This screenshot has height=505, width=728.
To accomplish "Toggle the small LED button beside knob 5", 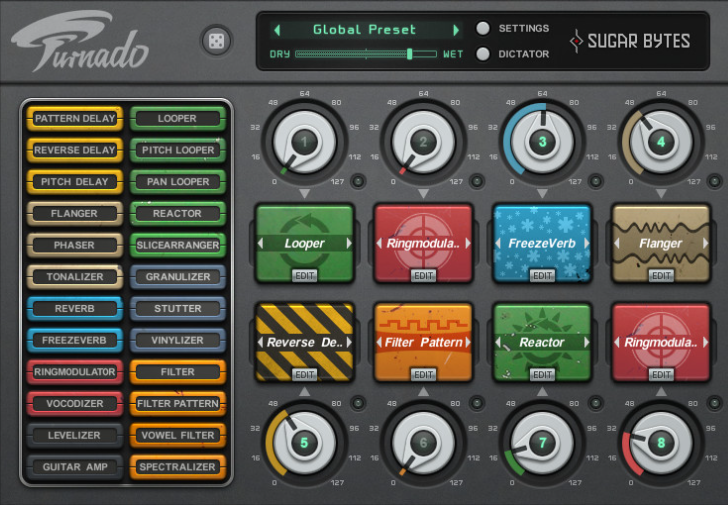I will pos(358,403).
